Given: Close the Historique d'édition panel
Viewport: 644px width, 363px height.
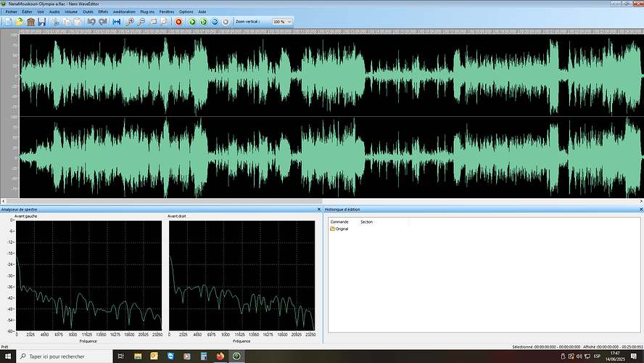Looking at the screenshot, I should coord(641,209).
